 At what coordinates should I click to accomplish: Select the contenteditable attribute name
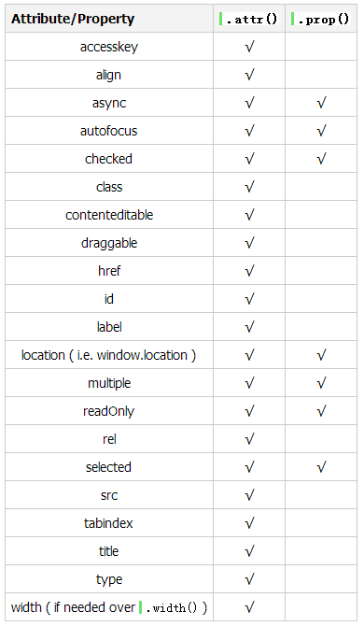click(109, 215)
